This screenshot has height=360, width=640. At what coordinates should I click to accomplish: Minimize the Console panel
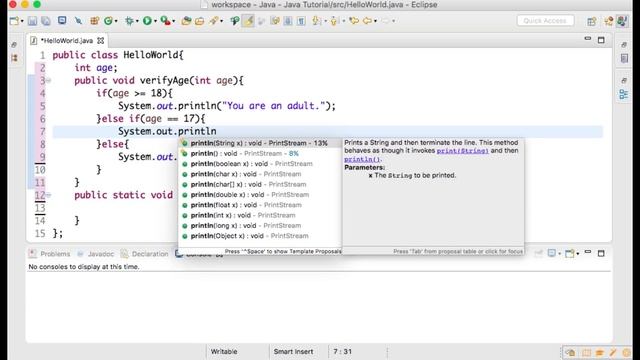[x=588, y=252]
